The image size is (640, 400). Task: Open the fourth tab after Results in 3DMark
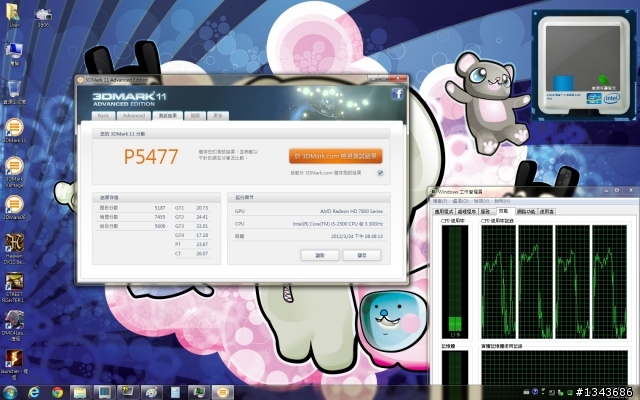(195, 116)
